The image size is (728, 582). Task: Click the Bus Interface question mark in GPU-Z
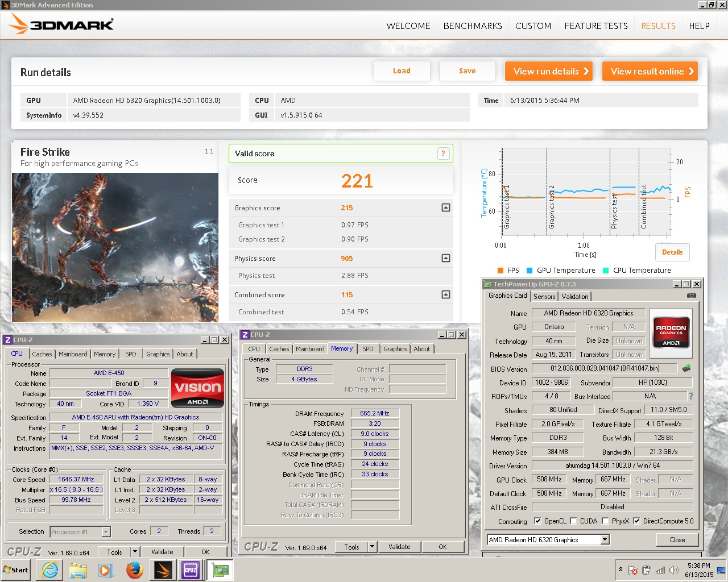[691, 396]
